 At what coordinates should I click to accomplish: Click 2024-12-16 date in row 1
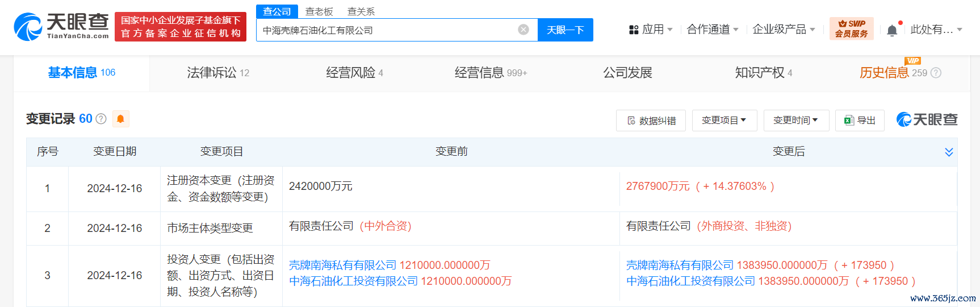click(x=115, y=188)
